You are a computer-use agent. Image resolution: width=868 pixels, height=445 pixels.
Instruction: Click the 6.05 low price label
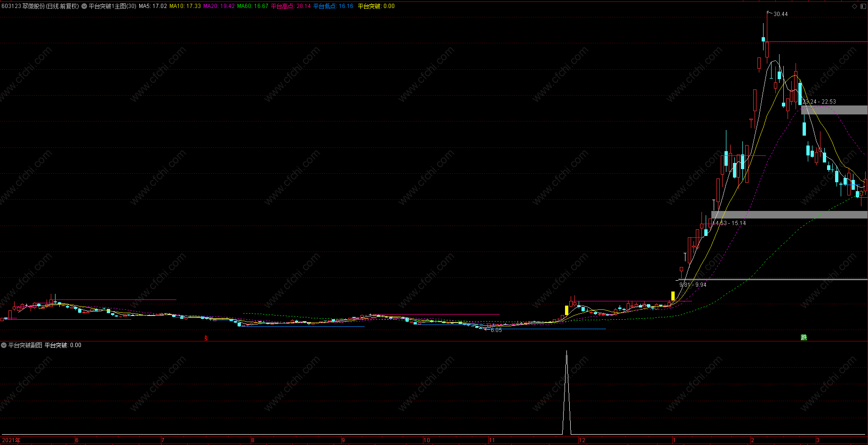click(496, 330)
